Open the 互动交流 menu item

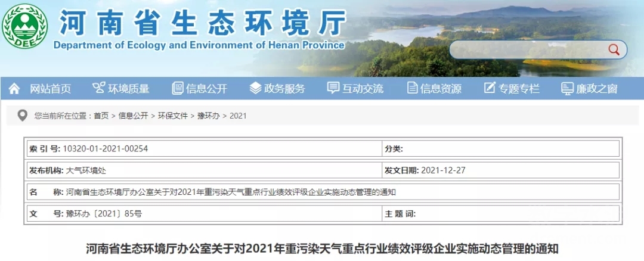[x=363, y=88]
